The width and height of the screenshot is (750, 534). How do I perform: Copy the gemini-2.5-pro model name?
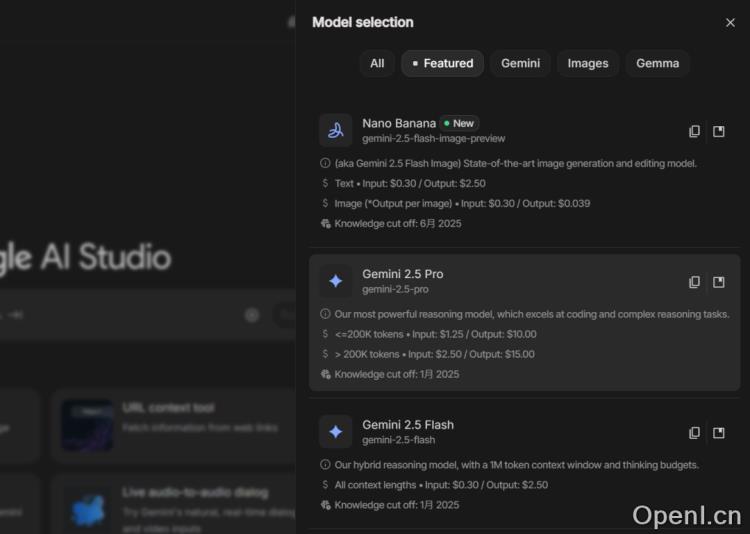695,282
